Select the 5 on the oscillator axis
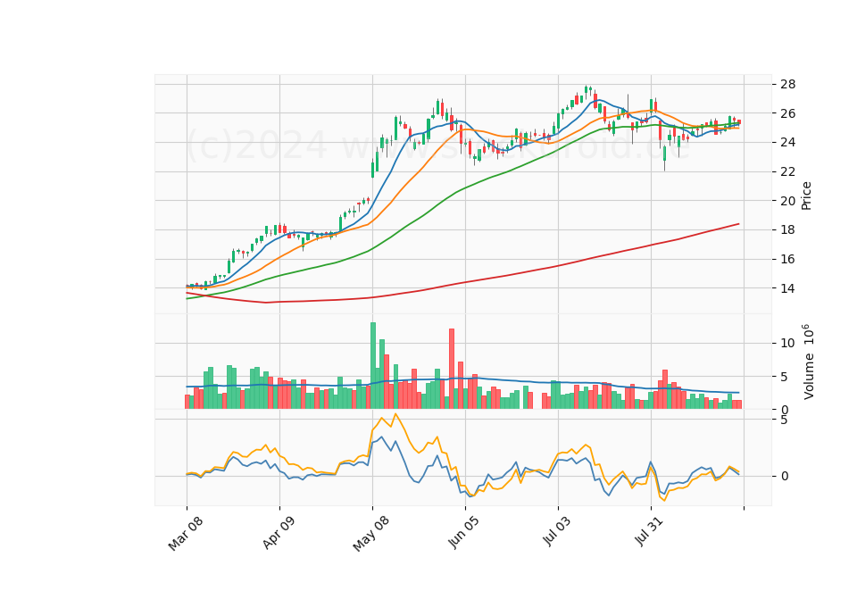The width and height of the screenshot is (857, 616). tap(785, 420)
